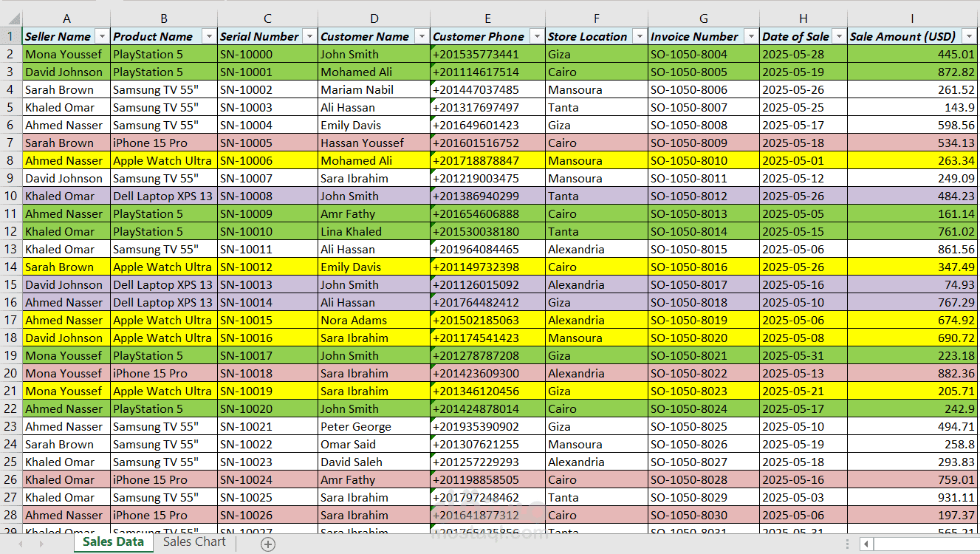This screenshot has width=980, height=554.
Task: Select row 8 header
Action: click(11, 160)
